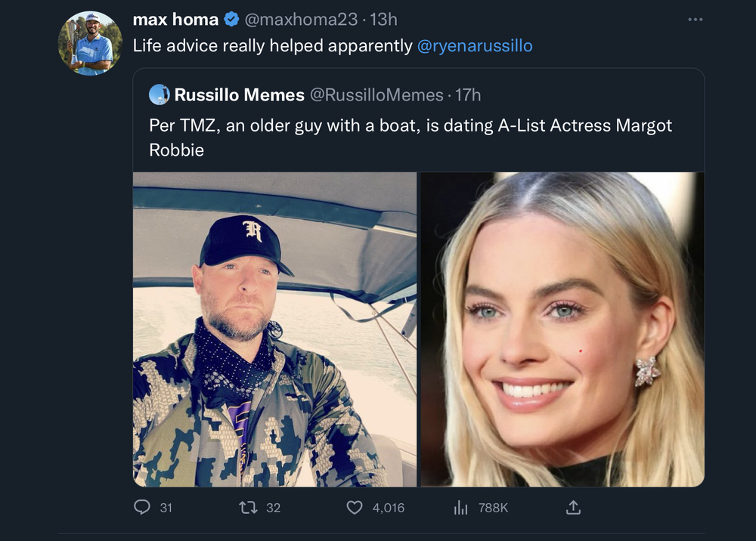This screenshot has width=756, height=541.
Task: Click the Russillo Memes small avatar
Action: coord(160,94)
